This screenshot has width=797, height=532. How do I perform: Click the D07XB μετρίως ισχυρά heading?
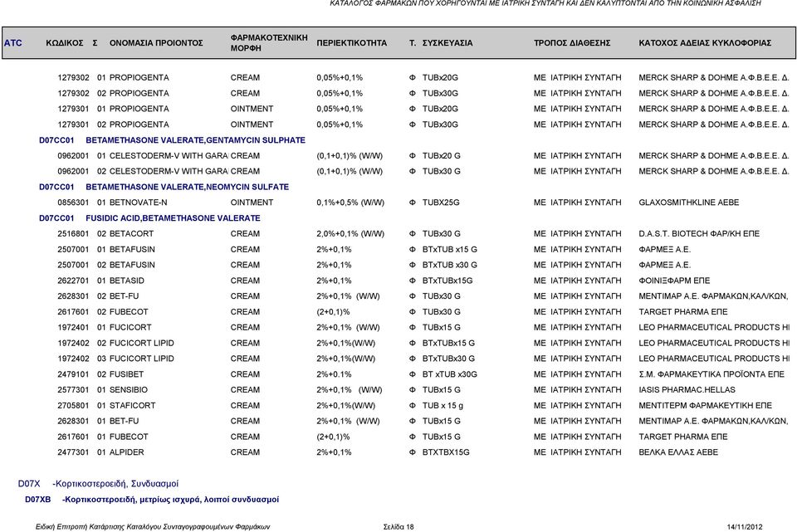tap(152, 500)
